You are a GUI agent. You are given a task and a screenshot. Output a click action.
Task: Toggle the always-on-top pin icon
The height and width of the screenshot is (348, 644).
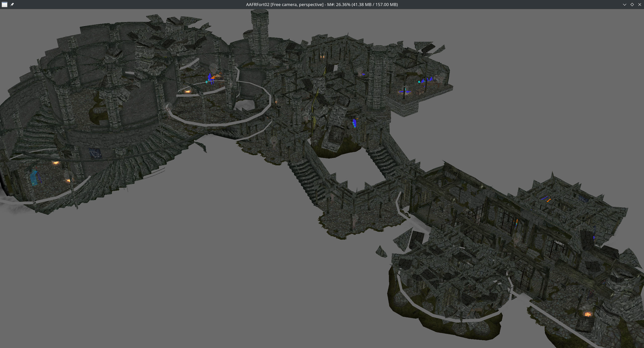tap(12, 5)
